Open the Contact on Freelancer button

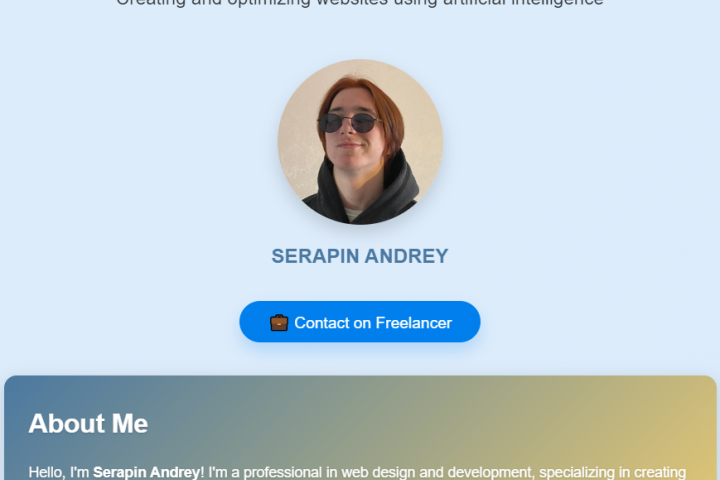tap(360, 322)
